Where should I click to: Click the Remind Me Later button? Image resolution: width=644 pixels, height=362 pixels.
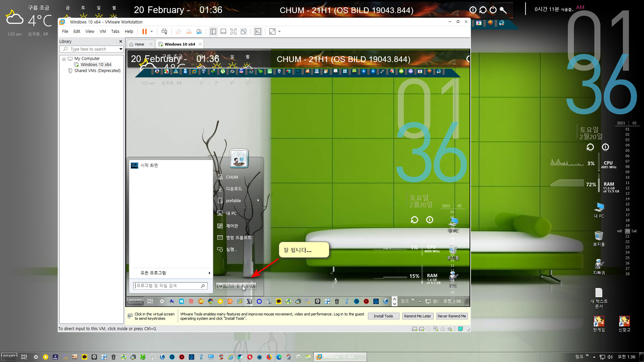418,316
